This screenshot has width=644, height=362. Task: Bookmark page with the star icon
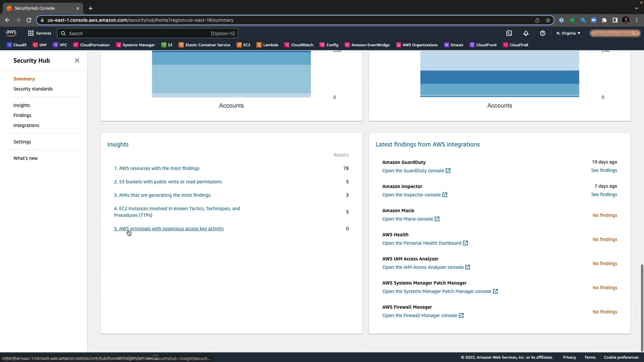[548, 20]
